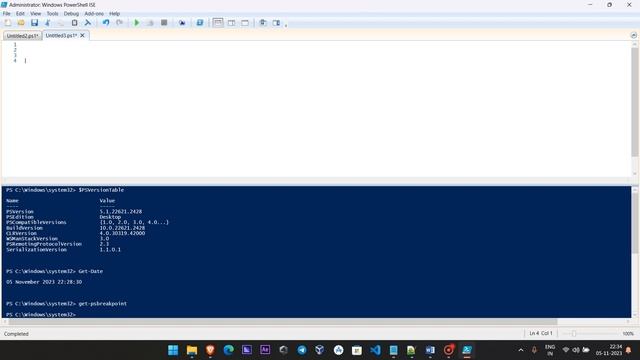Open the Tools menu
Screen dimensions: 640x360
coord(52,13)
